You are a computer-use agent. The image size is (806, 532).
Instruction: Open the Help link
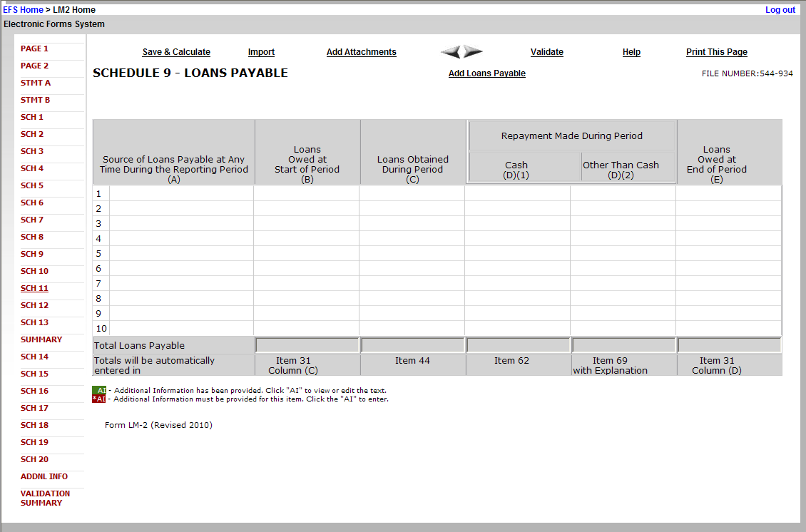[631, 52]
